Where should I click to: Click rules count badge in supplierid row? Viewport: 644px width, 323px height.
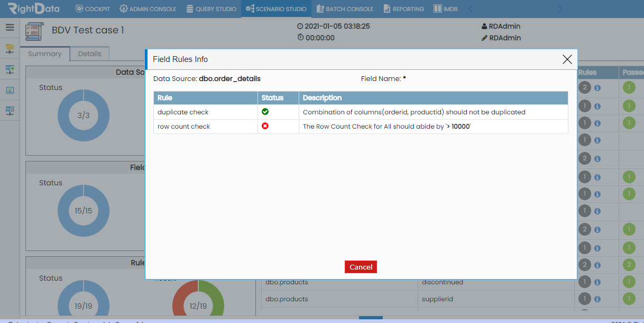[x=584, y=299]
